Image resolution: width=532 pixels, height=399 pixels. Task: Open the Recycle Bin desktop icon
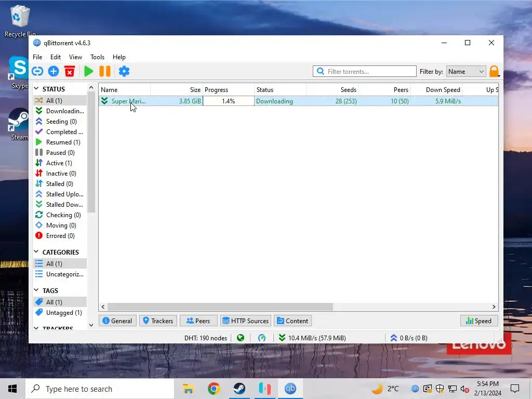click(20, 21)
